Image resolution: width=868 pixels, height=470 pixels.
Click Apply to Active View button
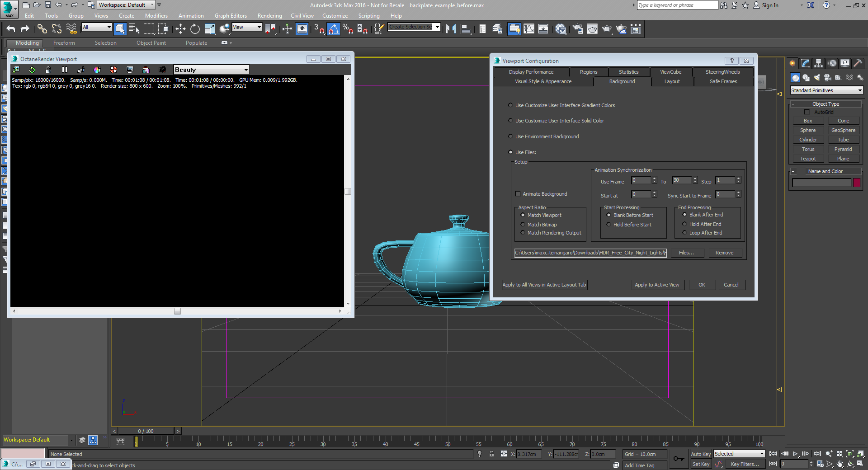[x=657, y=285]
